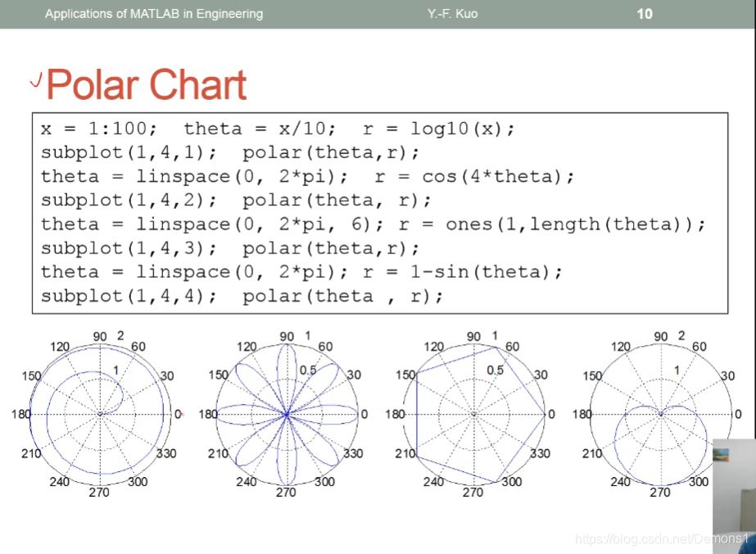Click the code "subplot(1,4,4);"
Viewport: 756px width, 554px height.
(129, 296)
